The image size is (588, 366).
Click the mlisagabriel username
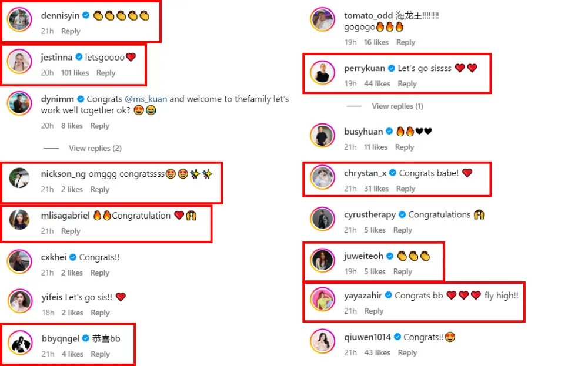pyautogui.click(x=65, y=216)
